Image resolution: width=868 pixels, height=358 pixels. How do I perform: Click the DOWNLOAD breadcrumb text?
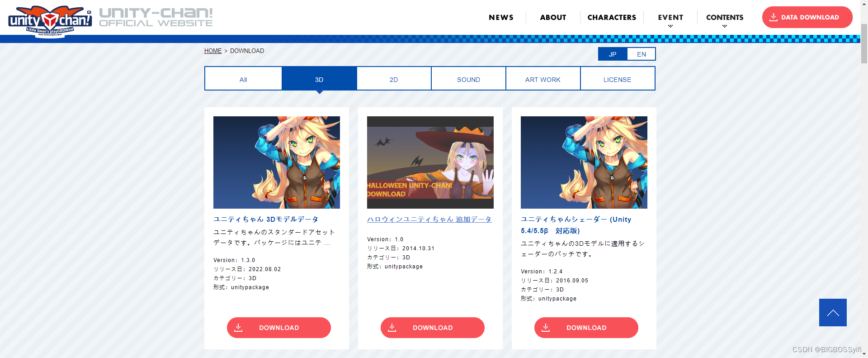pos(247,51)
